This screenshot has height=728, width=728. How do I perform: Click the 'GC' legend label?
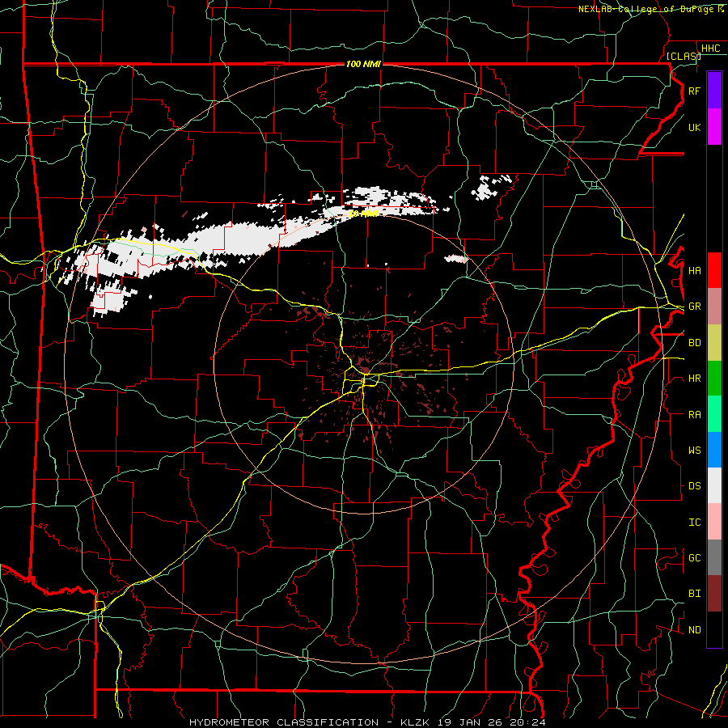point(694,558)
